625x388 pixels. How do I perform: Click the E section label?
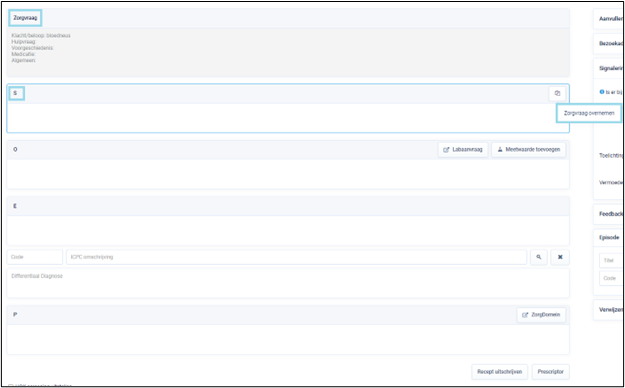click(x=15, y=206)
